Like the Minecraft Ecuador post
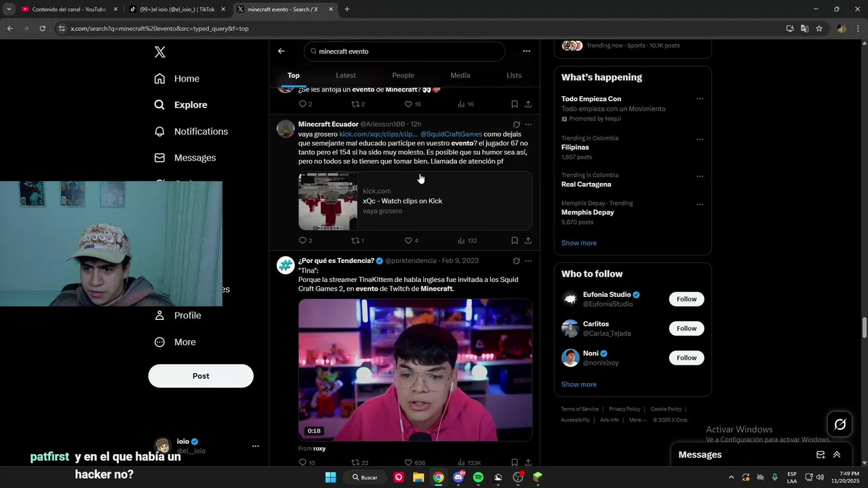The height and width of the screenshot is (488, 868). pyautogui.click(x=411, y=241)
